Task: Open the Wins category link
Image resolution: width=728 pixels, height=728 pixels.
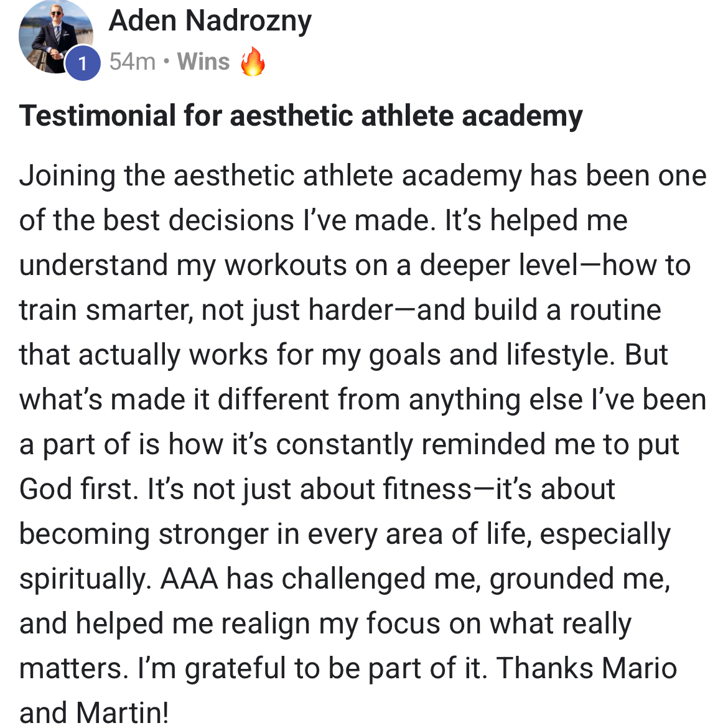Action: point(203,62)
